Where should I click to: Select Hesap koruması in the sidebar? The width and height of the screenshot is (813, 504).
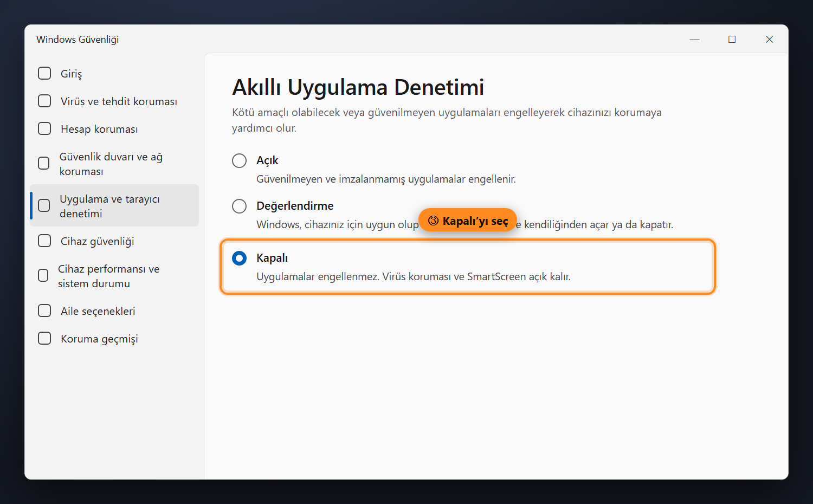114,128
